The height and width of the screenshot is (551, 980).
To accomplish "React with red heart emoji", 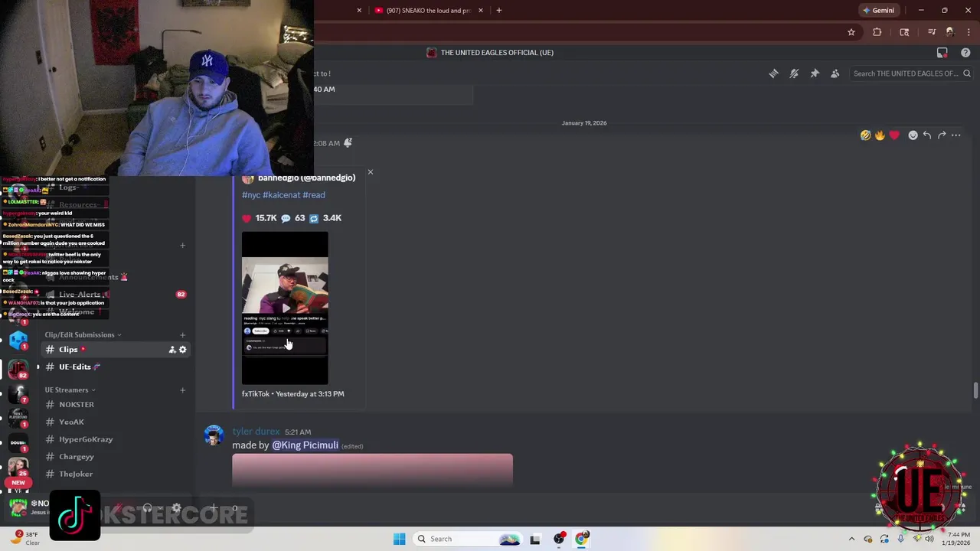I will tap(894, 135).
